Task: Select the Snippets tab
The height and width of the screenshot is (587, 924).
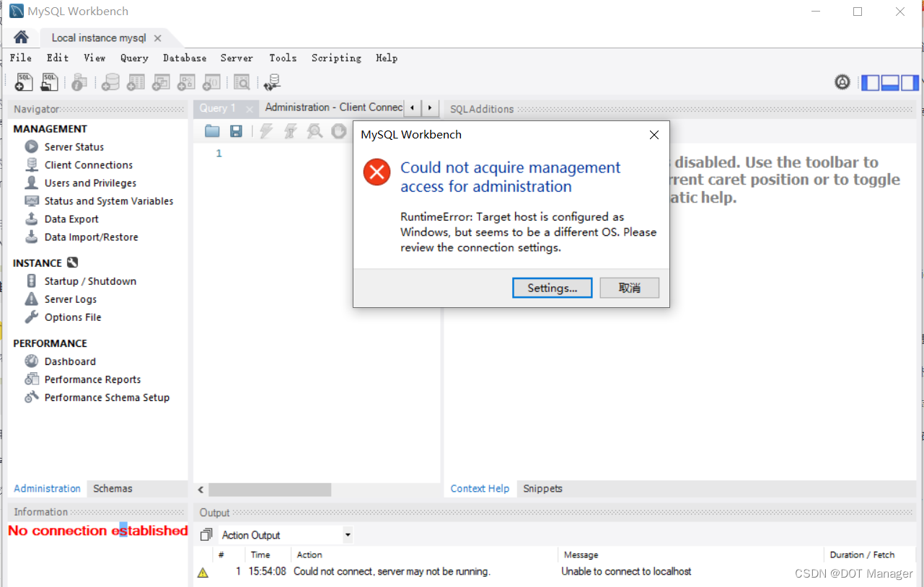Action: point(542,488)
